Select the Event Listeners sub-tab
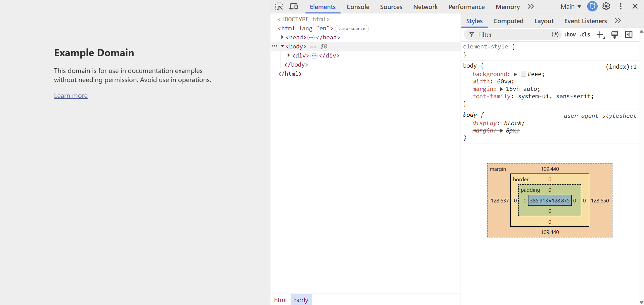This screenshot has height=305, width=644. pos(586,21)
